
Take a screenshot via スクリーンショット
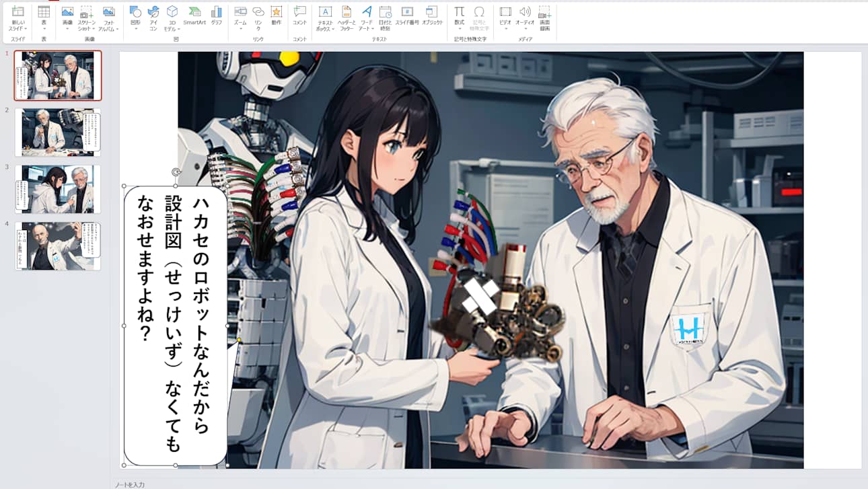click(86, 17)
